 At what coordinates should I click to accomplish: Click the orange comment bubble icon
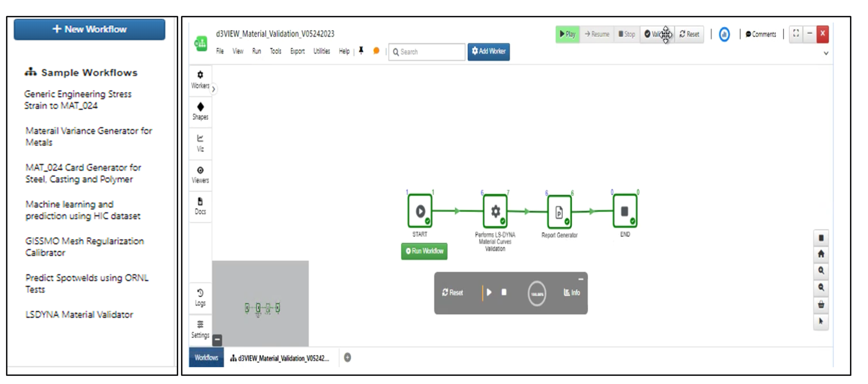pyautogui.click(x=376, y=51)
